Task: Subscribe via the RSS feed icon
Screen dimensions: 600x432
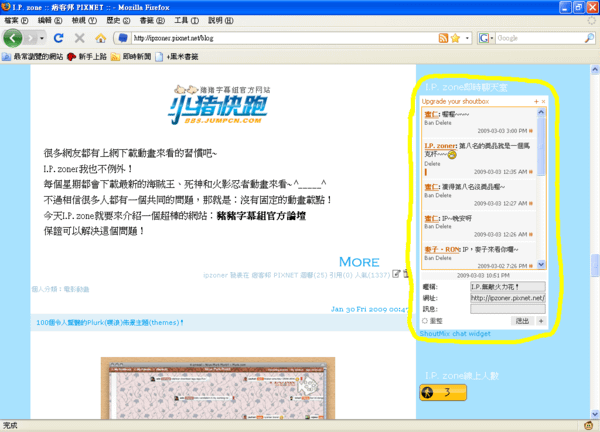Action: coord(443,38)
